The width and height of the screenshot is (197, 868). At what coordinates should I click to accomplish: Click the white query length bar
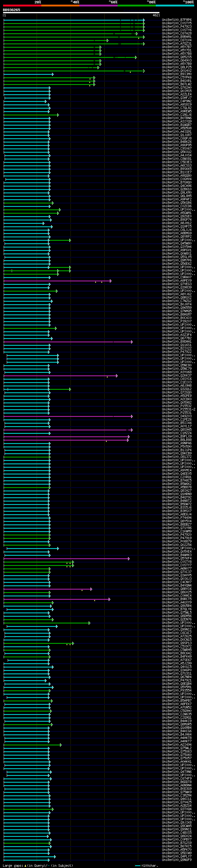tap(81, 13)
